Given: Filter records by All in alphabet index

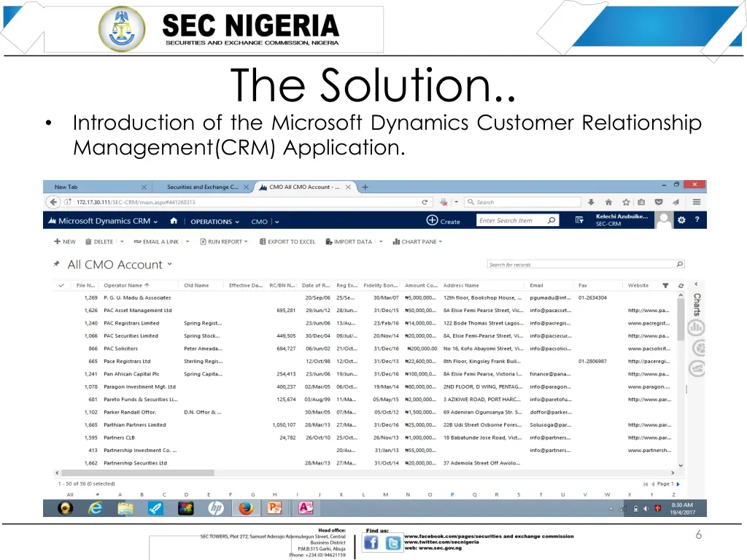Looking at the screenshot, I should (70, 495).
